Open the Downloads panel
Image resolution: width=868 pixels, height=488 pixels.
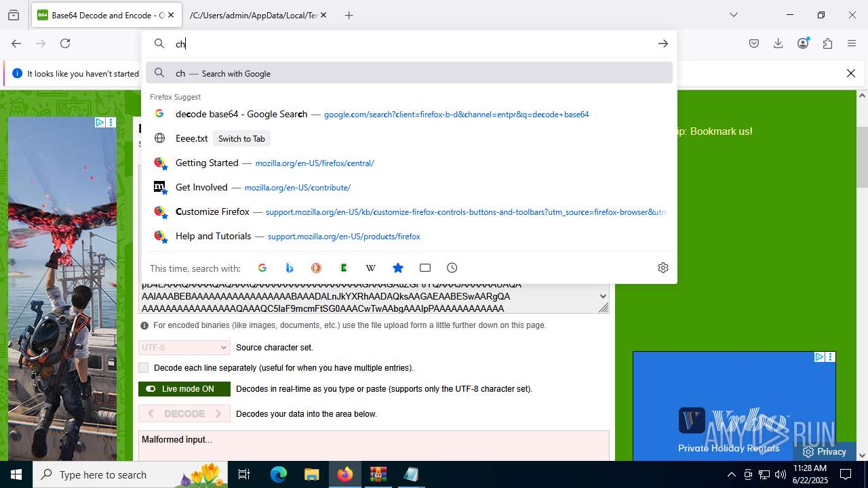click(x=778, y=43)
